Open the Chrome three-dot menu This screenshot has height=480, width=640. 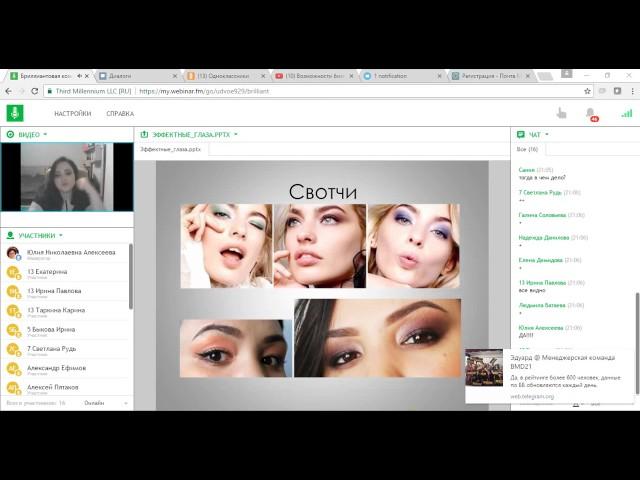pyautogui.click(x=633, y=91)
